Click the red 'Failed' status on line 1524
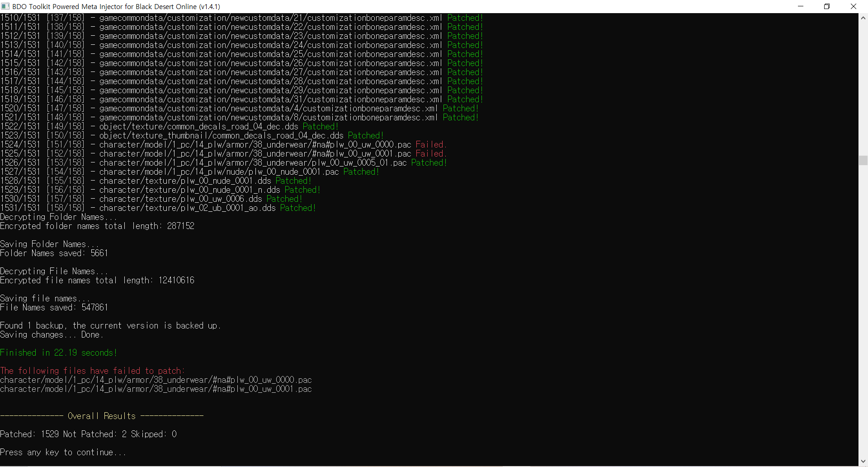 430,144
